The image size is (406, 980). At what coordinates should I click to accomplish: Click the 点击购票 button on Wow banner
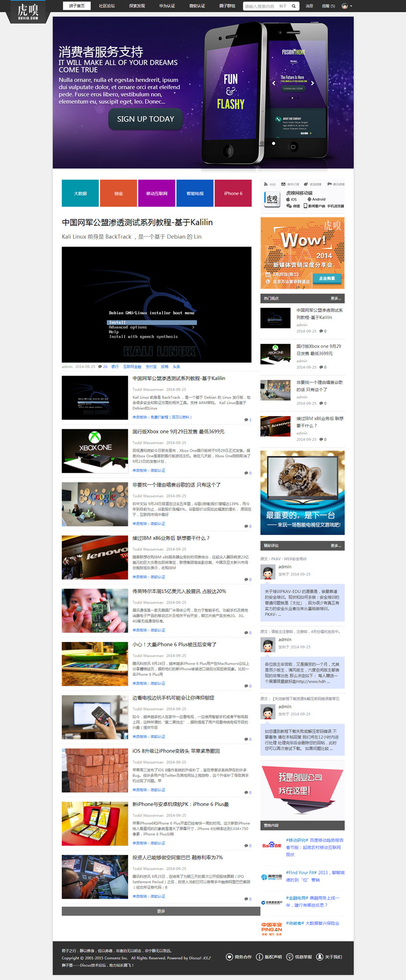pyautogui.click(x=327, y=278)
